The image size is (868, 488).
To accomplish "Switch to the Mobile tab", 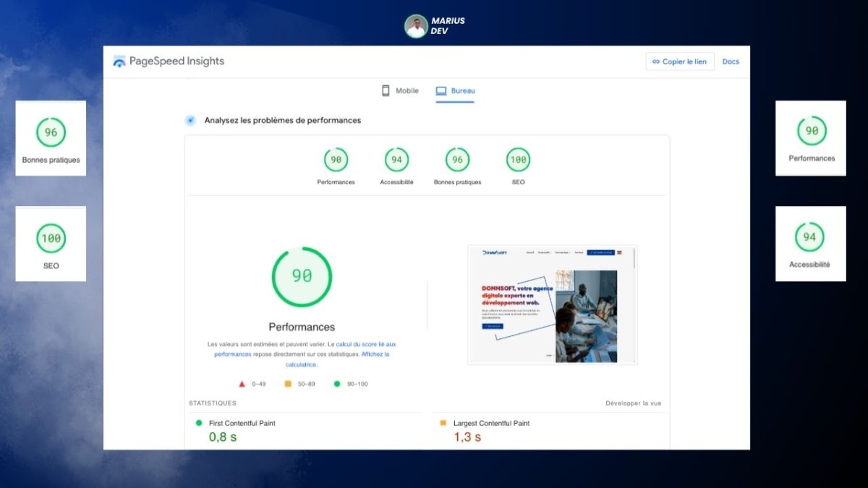I will 400,91.
